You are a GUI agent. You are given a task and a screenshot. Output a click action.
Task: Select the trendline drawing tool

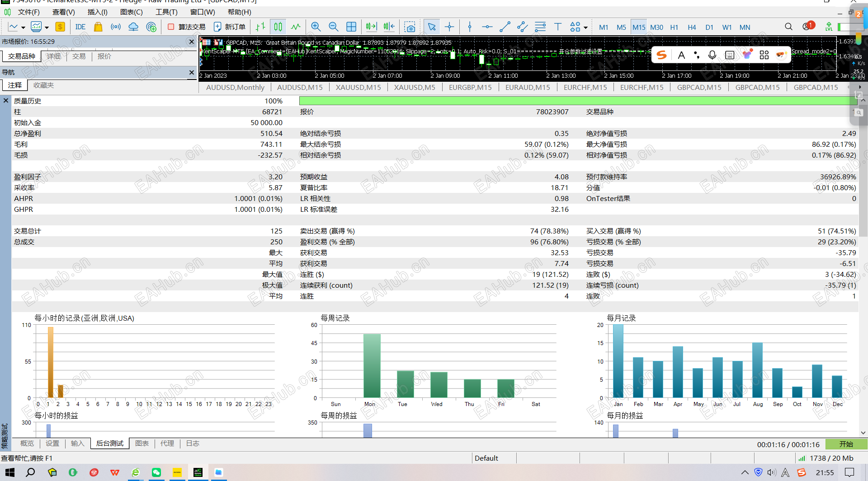[505, 27]
